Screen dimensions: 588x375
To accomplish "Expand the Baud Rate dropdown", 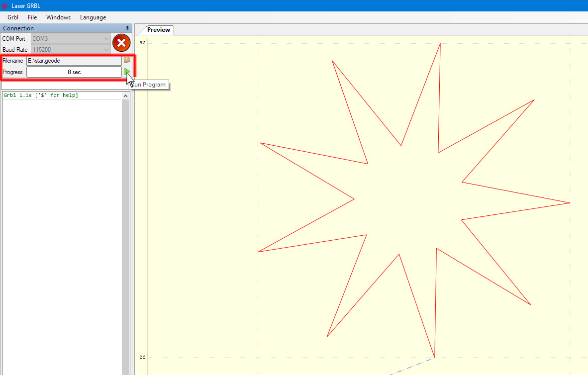I will click(x=106, y=50).
